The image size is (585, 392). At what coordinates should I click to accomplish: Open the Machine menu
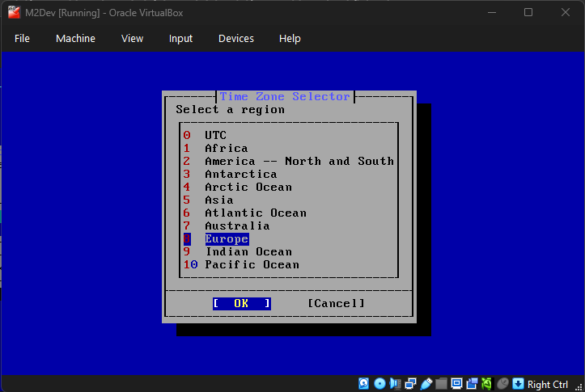75,39
